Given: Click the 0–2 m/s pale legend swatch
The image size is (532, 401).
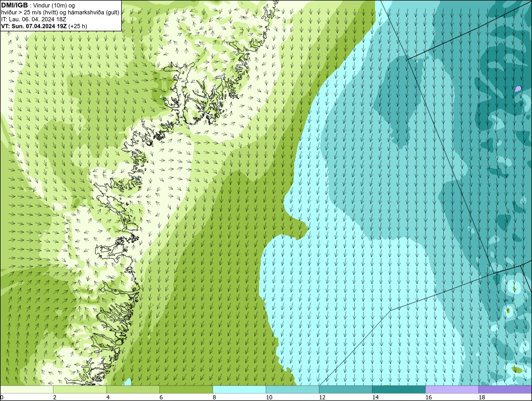Looking at the screenshot, I should (27, 389).
